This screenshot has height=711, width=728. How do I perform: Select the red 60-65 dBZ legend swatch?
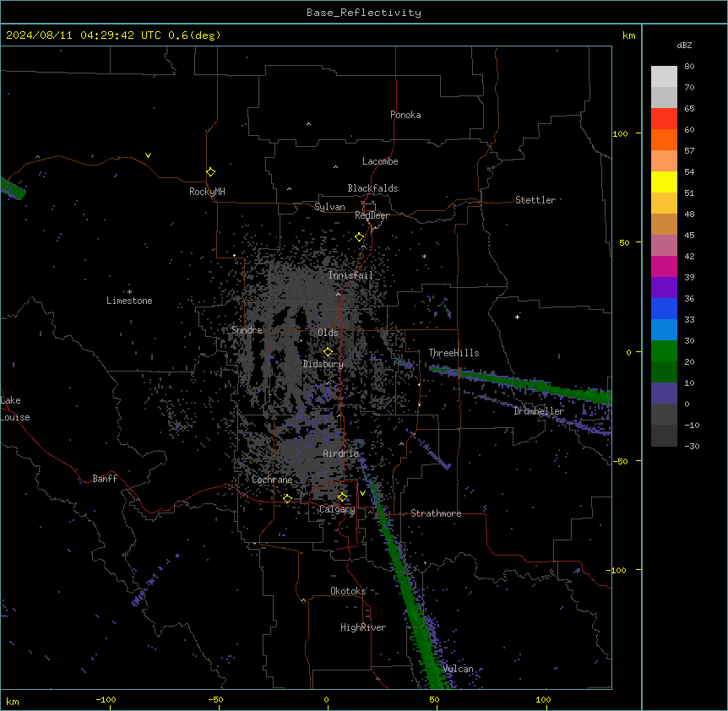[x=664, y=119]
